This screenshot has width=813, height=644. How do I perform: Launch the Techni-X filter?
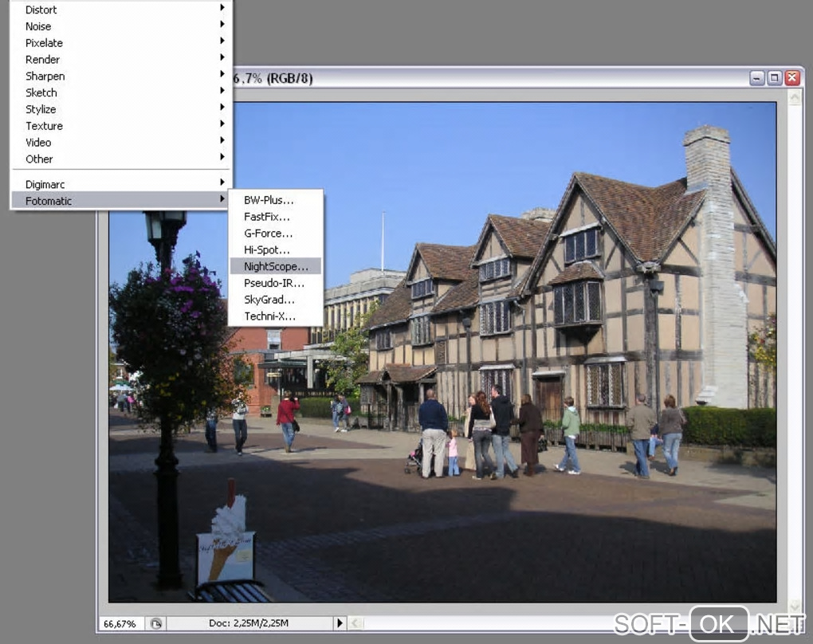[x=275, y=316]
